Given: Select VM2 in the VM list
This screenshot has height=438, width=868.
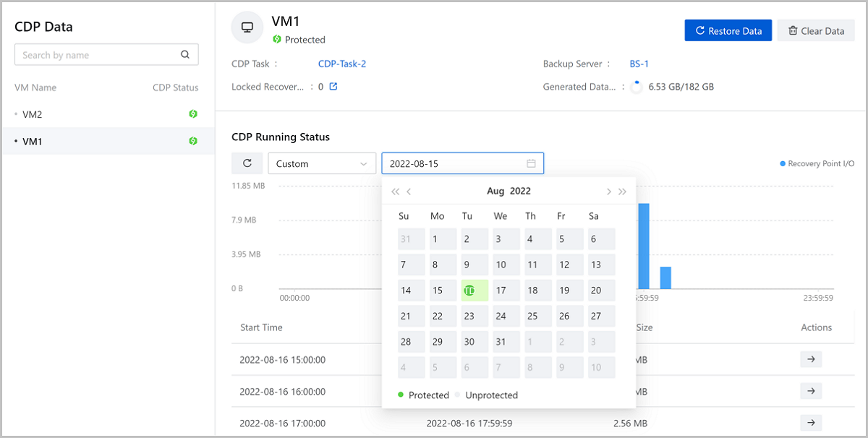Looking at the screenshot, I should pyautogui.click(x=33, y=114).
